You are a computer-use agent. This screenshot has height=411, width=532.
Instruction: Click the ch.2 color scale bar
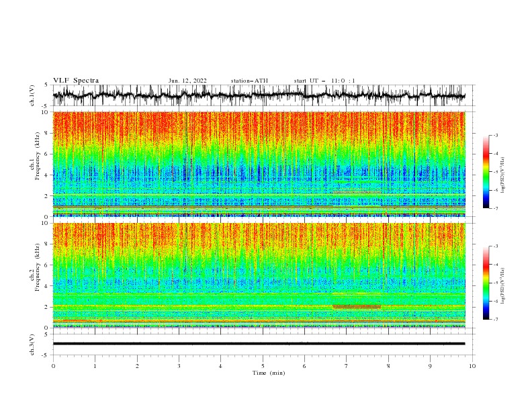pos(486,283)
